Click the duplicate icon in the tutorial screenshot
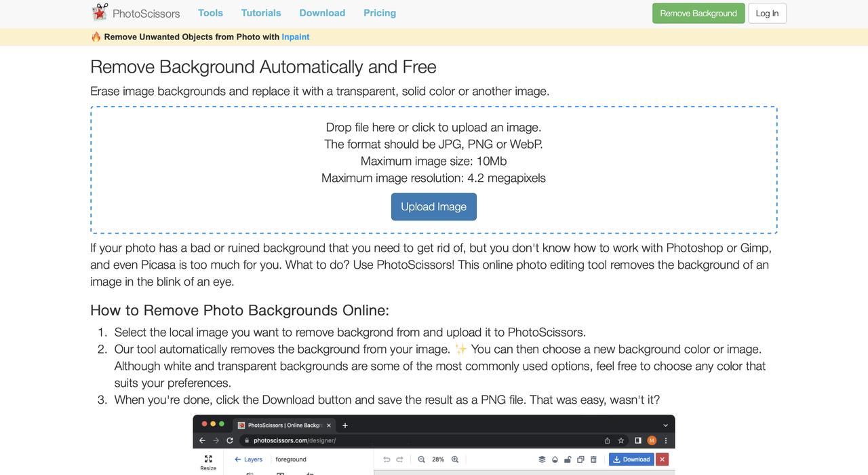 (x=580, y=459)
